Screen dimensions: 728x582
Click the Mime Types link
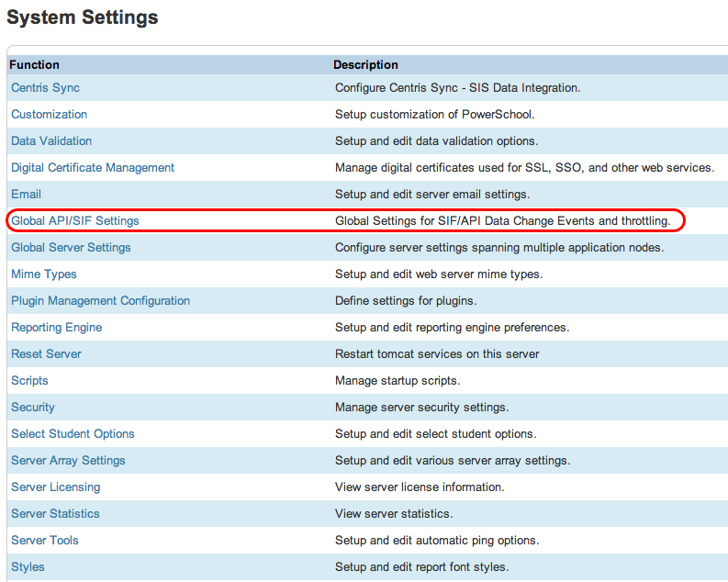[44, 274]
